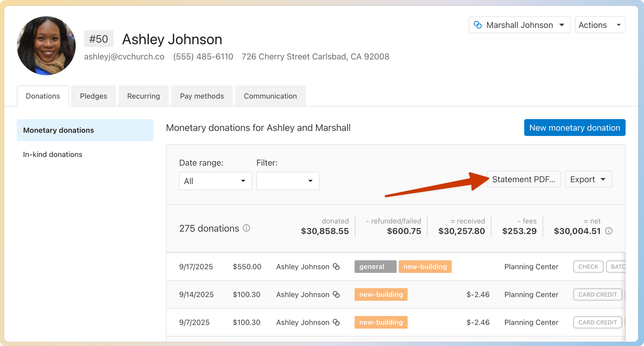Expand the Actions dropdown menu

[600, 25]
